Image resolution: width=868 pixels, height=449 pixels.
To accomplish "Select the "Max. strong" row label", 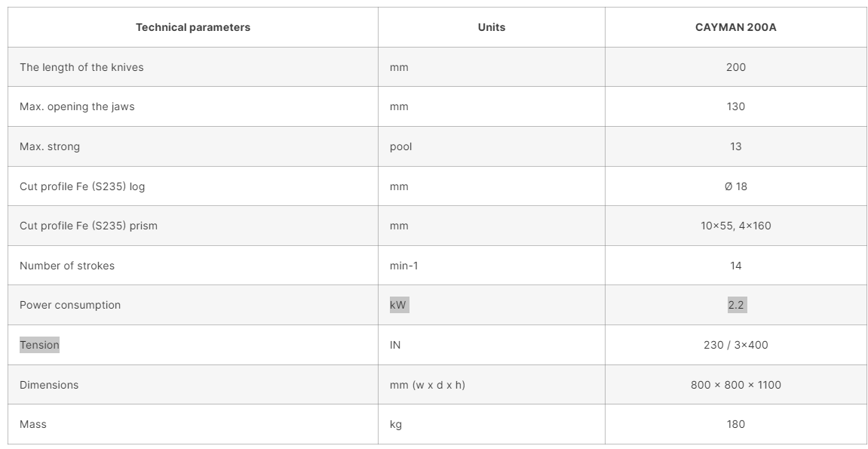I will 50,146.
